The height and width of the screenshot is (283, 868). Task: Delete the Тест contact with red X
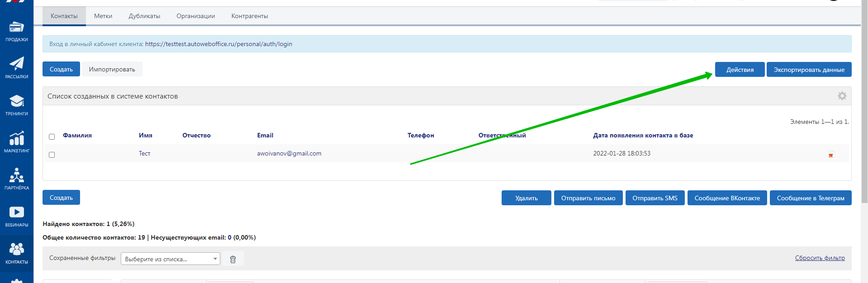[830, 155]
